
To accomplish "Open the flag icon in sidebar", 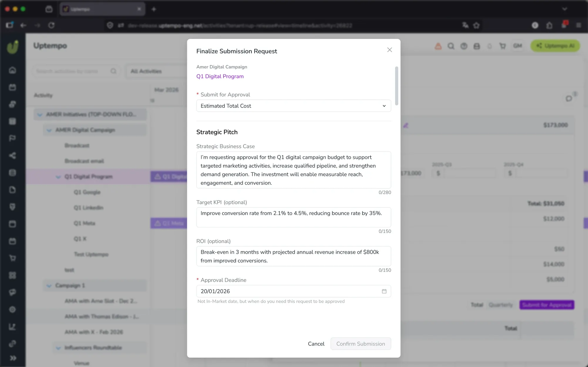I will point(12,138).
